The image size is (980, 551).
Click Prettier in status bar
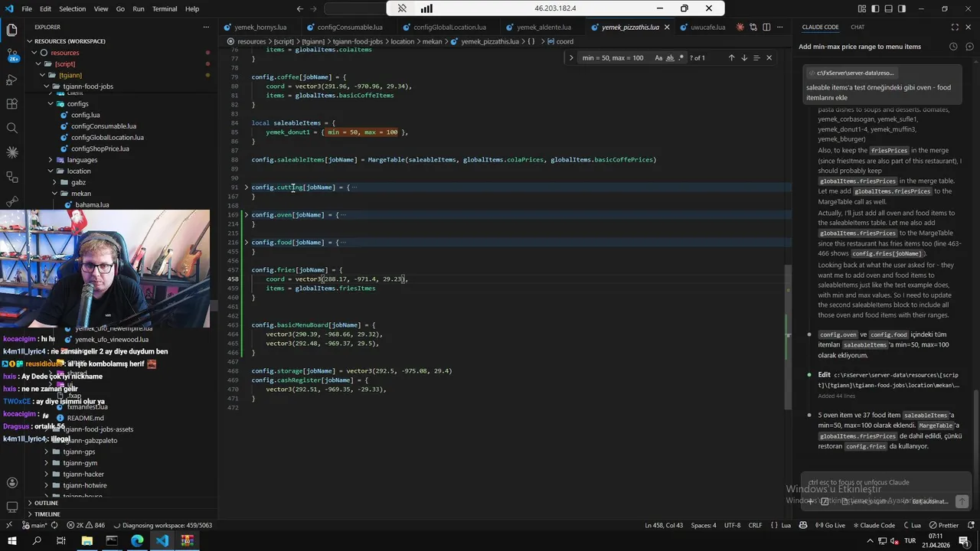[x=943, y=525]
